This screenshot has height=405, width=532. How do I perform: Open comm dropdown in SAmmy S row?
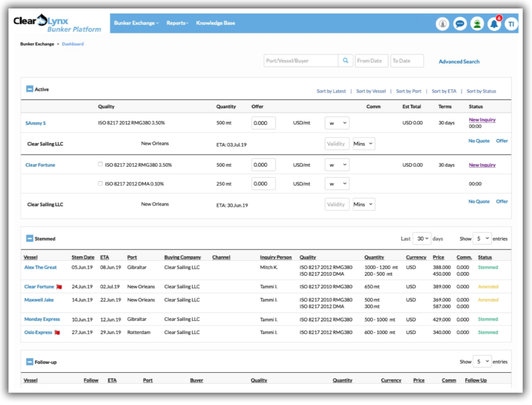(337, 123)
